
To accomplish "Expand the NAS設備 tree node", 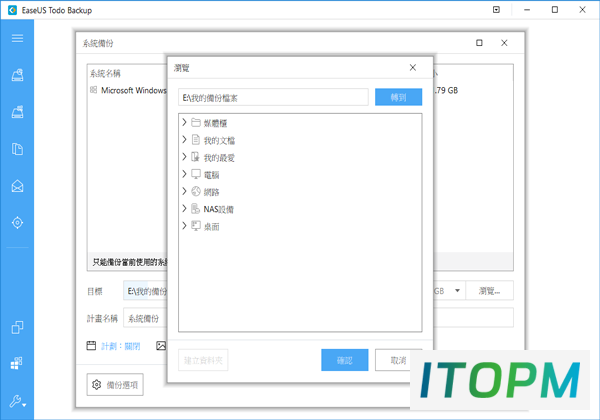I will [184, 208].
